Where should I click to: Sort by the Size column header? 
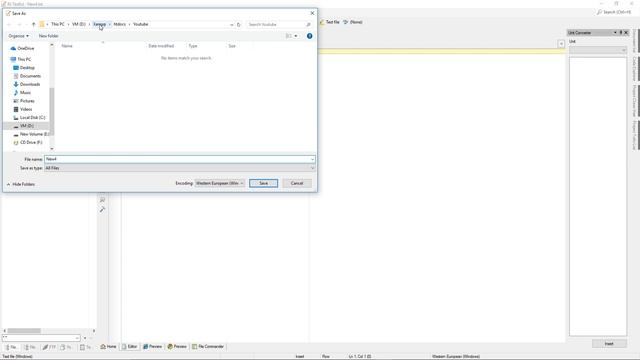232,46
